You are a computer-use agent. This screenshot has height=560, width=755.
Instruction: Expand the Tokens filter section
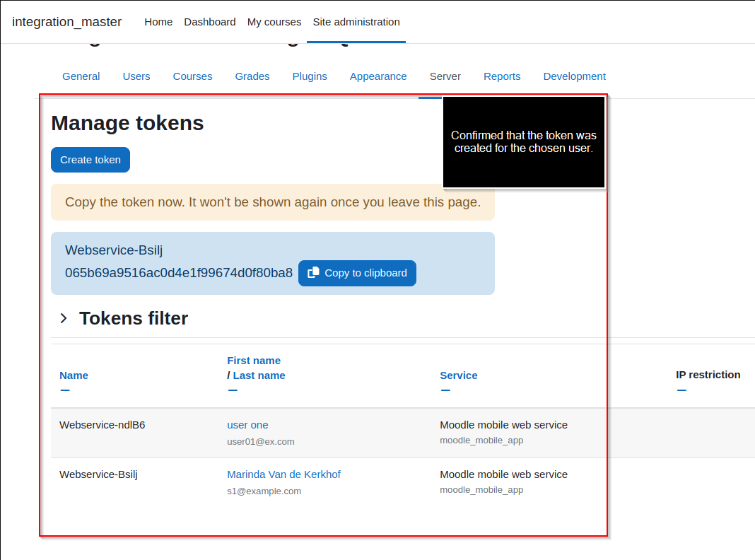click(x=64, y=318)
